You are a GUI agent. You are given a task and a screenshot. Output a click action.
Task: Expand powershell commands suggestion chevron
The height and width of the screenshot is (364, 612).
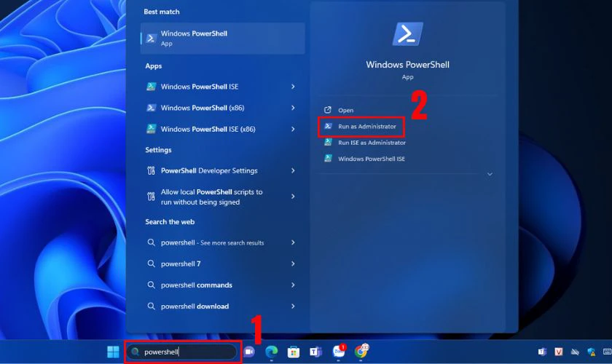point(293,285)
